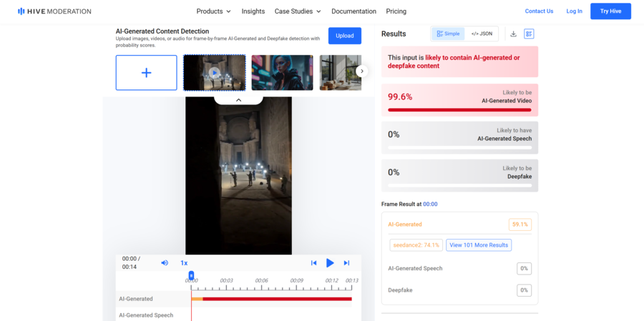Viewport: 644px width, 321px height.
Task: Click View 101 More Results
Action: pos(479,245)
